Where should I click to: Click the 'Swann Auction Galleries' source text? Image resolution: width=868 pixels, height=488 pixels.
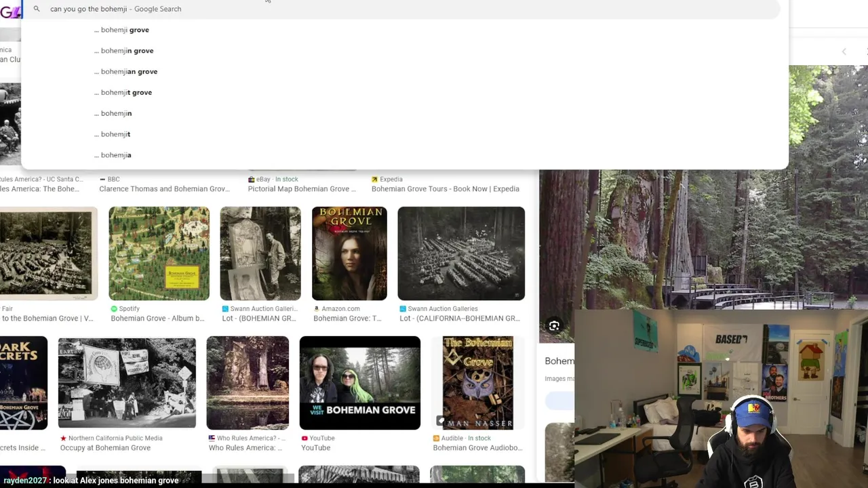[x=443, y=309]
